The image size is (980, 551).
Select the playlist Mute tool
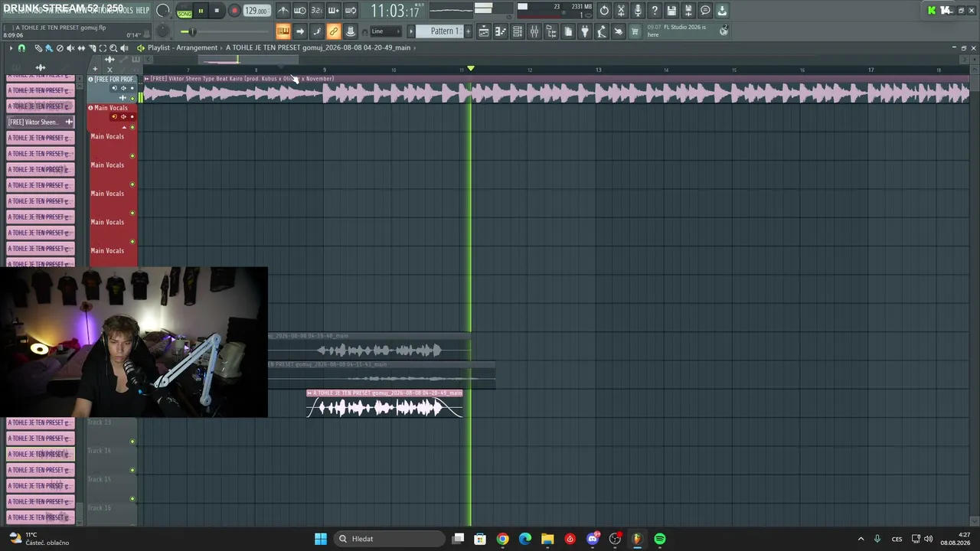tap(70, 47)
